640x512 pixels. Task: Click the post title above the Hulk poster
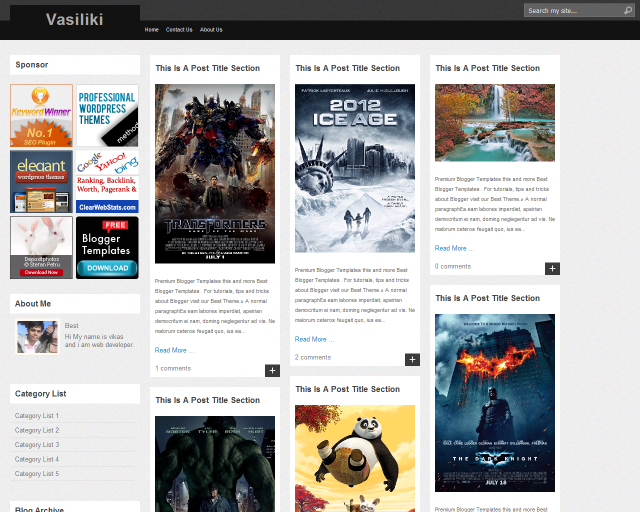(207, 400)
